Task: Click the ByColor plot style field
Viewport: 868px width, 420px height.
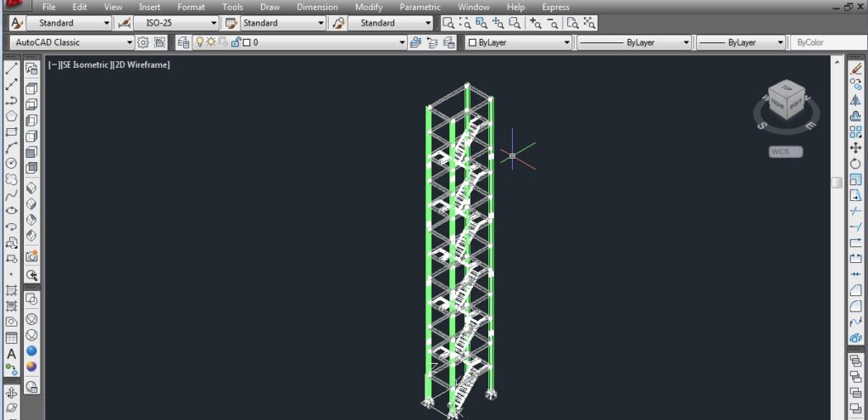Action: click(828, 42)
